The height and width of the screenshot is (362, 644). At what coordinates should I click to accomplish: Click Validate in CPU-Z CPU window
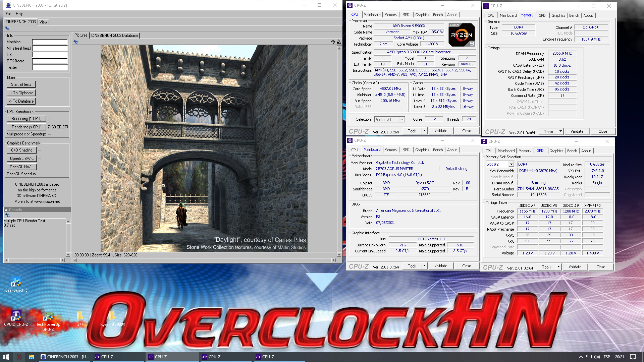pos(441,131)
